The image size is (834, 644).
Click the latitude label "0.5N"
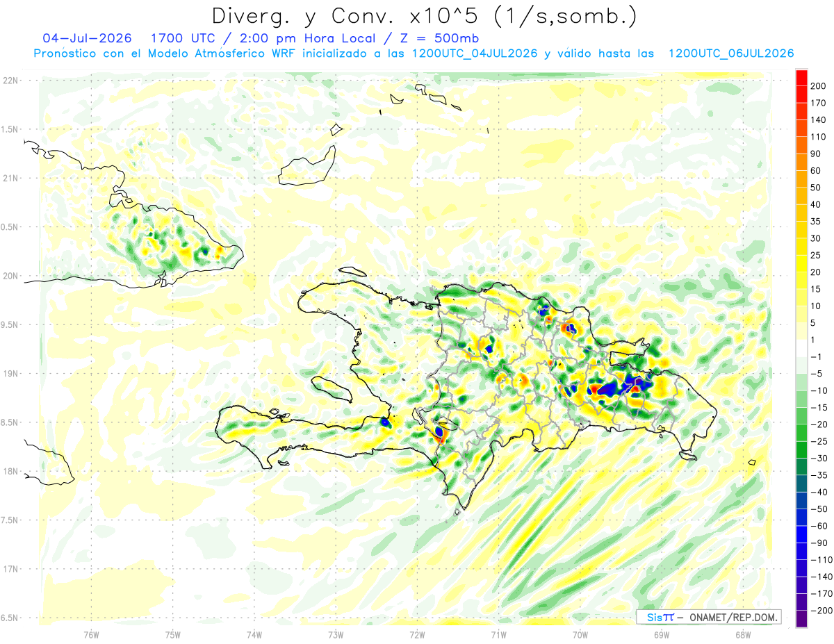coord(10,227)
